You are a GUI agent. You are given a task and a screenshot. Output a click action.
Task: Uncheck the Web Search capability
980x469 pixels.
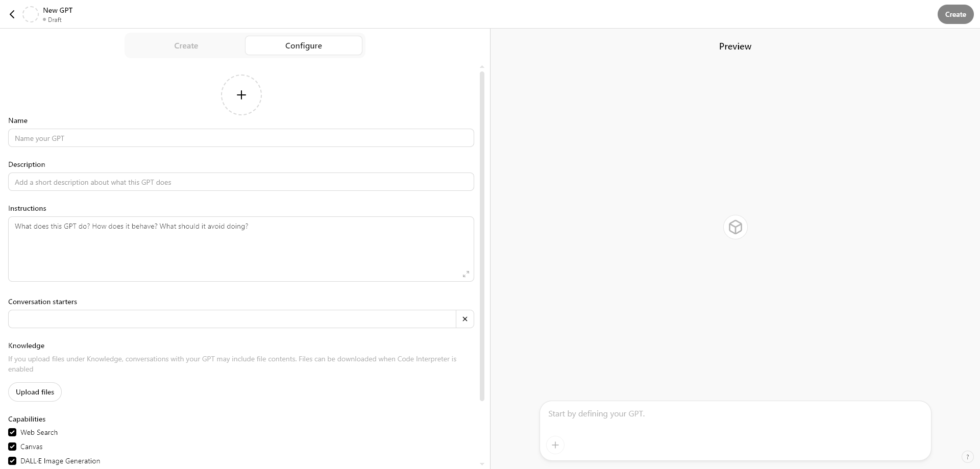pyautogui.click(x=12, y=432)
